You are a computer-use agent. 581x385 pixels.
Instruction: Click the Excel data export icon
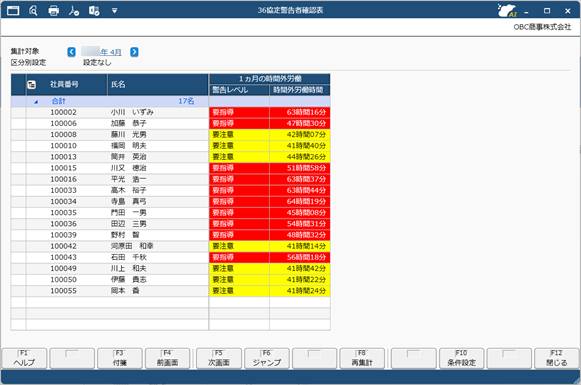click(94, 11)
